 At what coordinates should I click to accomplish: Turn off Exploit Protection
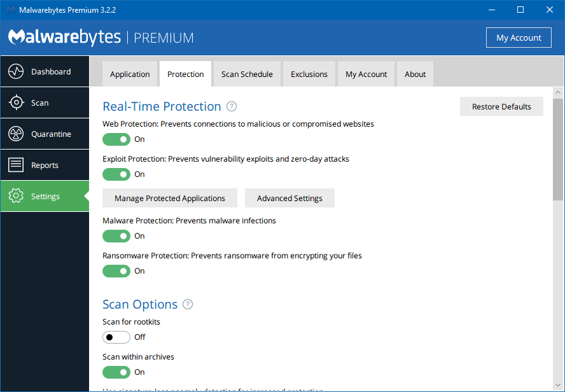coord(116,174)
